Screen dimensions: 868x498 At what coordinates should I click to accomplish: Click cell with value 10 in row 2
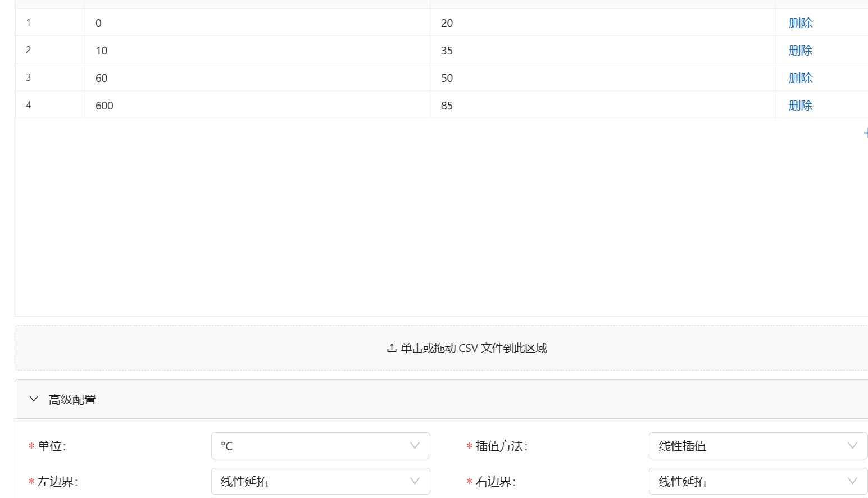(257, 51)
